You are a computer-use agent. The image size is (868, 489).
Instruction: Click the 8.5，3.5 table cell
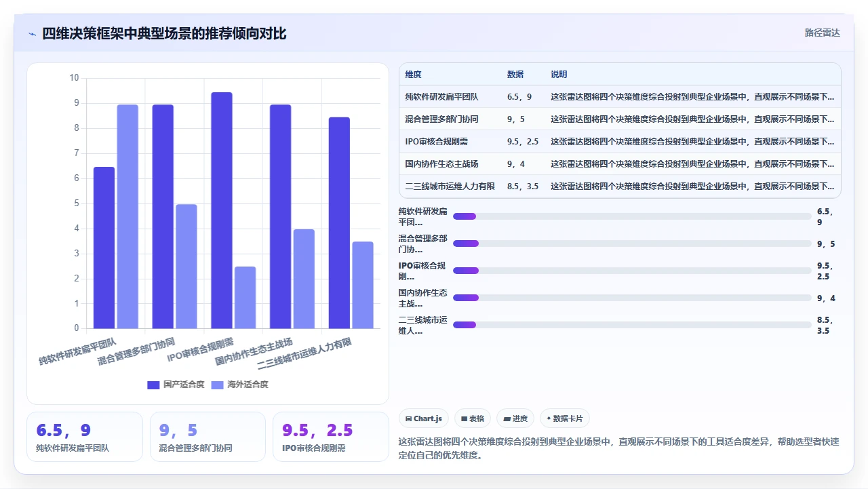coord(523,187)
